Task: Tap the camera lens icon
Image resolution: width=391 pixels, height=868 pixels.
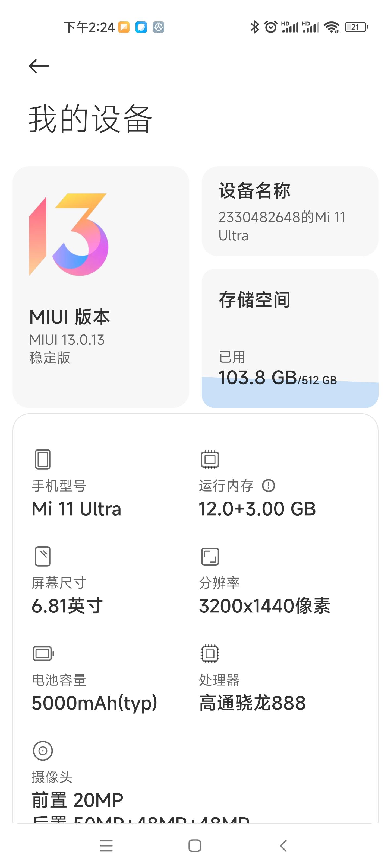Action: (43, 751)
